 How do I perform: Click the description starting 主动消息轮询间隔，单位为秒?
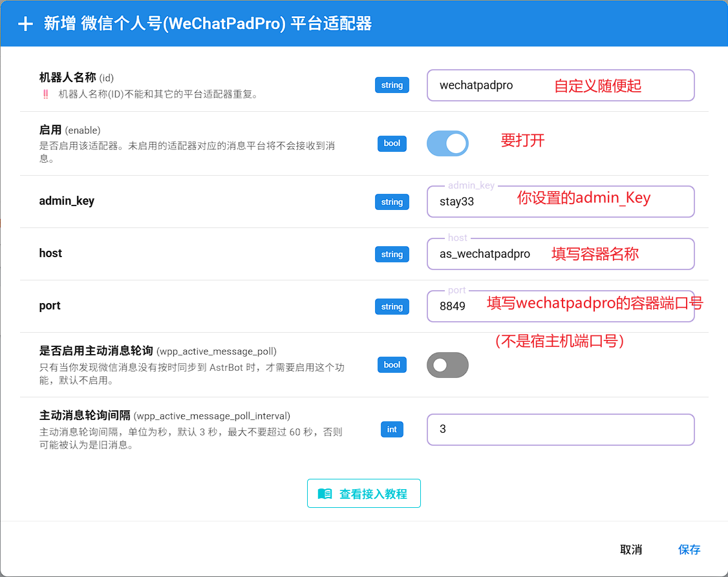coord(191,438)
